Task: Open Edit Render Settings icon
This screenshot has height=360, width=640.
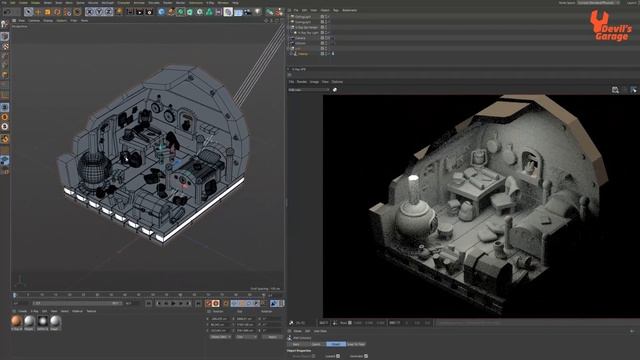Action: [x=149, y=12]
